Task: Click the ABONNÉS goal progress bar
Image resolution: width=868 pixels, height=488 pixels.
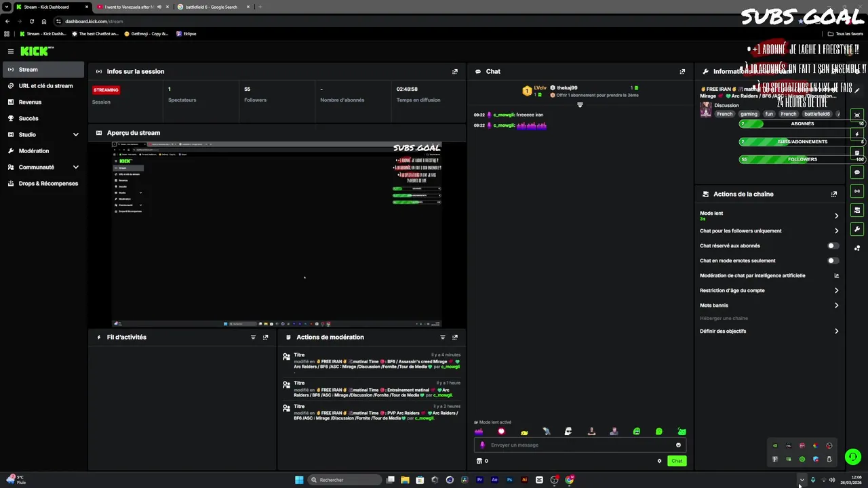Action: [802, 124]
